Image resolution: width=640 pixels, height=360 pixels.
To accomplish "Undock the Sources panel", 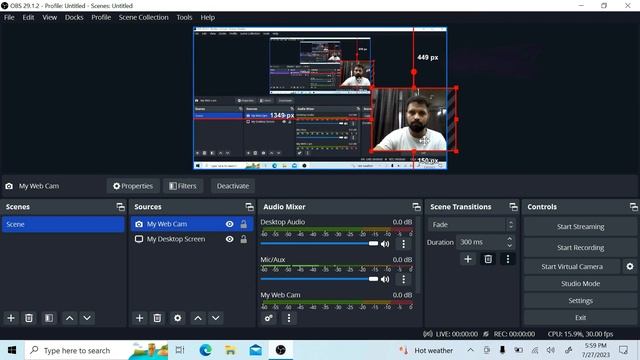I will click(249, 207).
